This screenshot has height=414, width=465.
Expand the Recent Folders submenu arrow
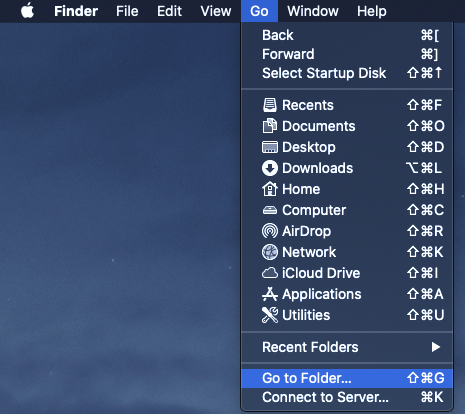click(435, 347)
